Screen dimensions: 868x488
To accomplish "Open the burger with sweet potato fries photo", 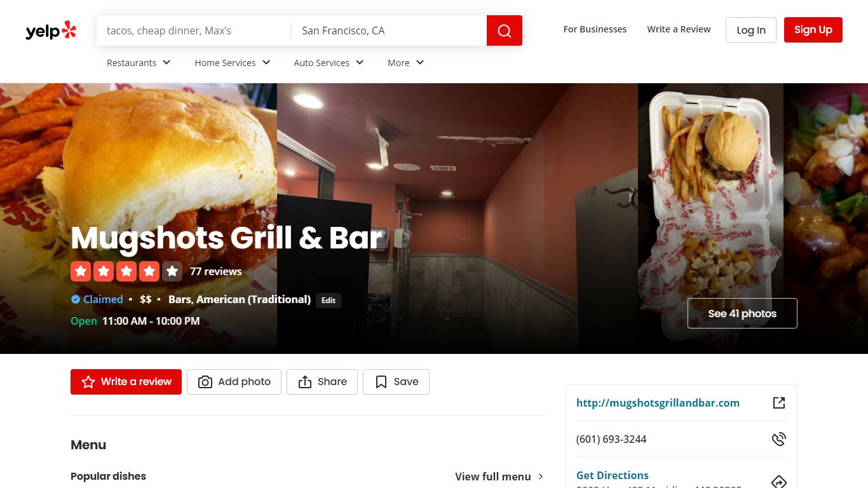I will (x=139, y=218).
